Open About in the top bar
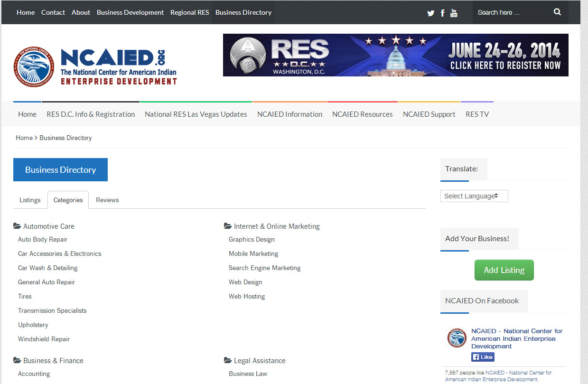This screenshot has width=588, height=384. pos(81,12)
